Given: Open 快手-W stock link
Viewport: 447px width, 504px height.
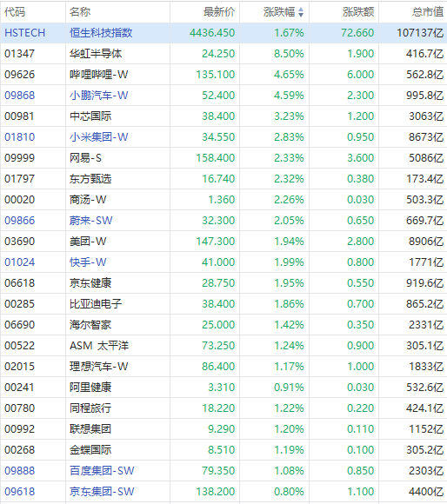Looking at the screenshot, I should point(88,262).
